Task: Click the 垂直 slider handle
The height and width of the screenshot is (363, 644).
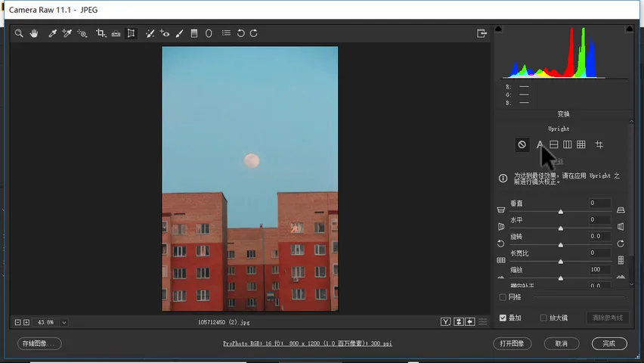Action: point(561,212)
